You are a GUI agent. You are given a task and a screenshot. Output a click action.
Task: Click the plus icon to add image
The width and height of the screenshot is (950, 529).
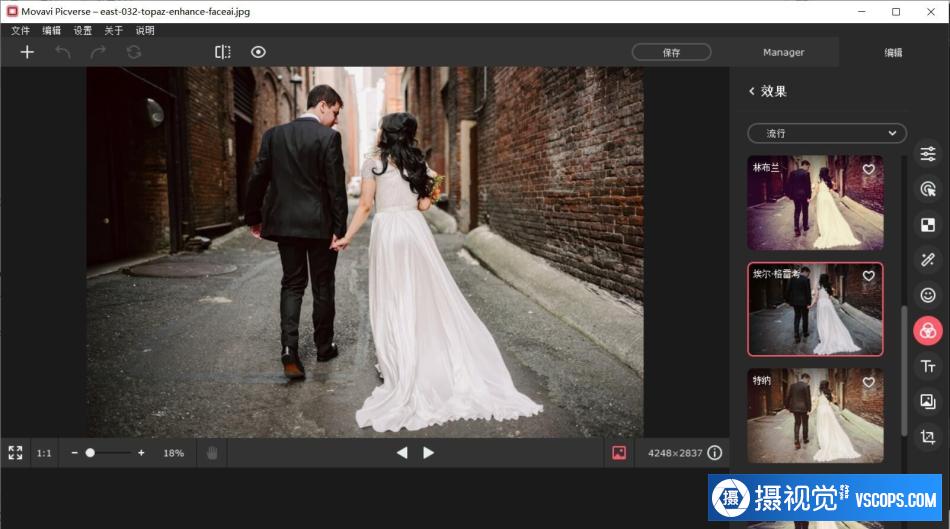27,52
